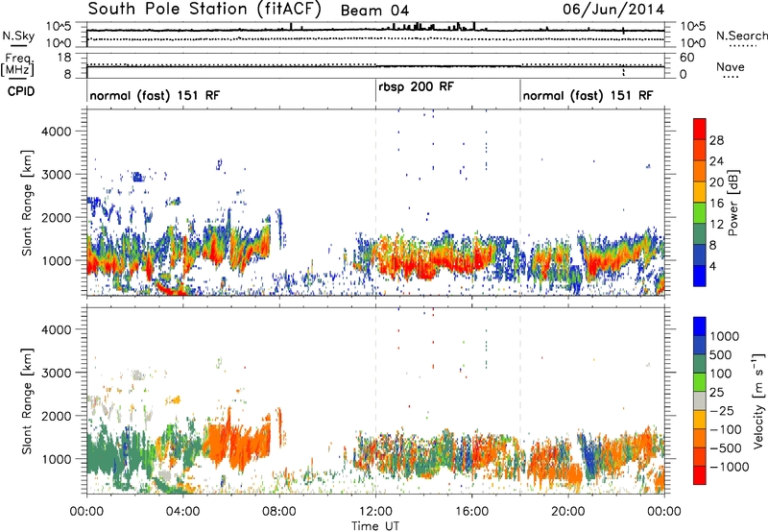768x532 pixels.
Task: Click the '12:00' time axis label
Action: [375, 511]
